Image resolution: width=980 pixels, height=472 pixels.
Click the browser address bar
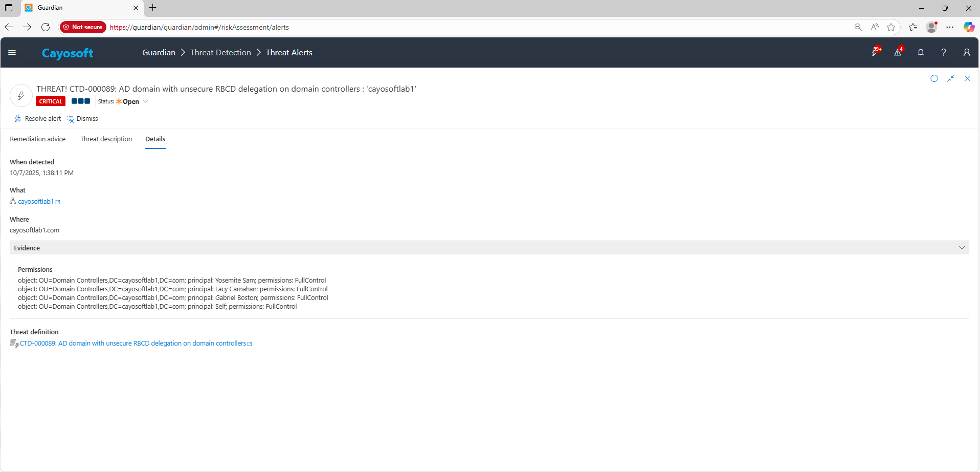(460, 27)
